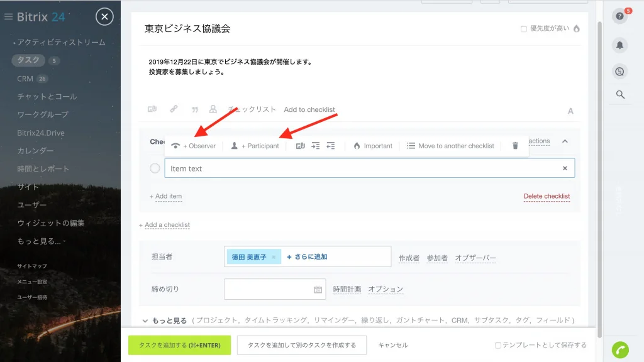The image size is (644, 362).
Task: Open the chat messages icon in the right bar
Action: pos(619,72)
